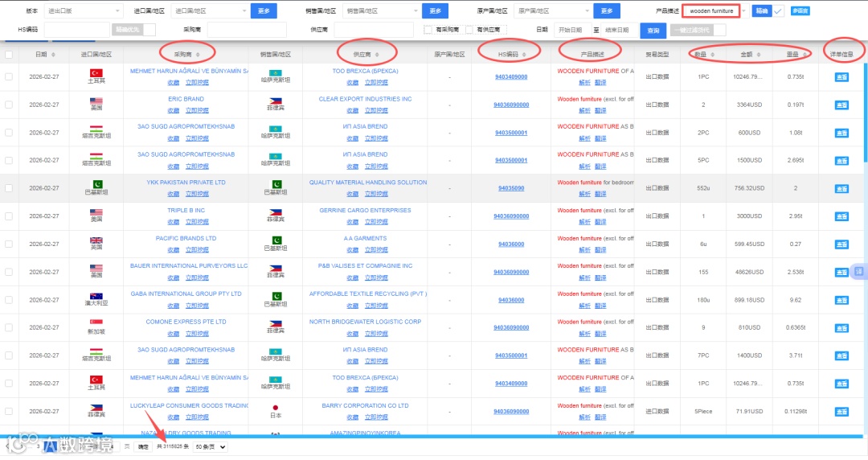The image size is (868, 460).
Task: Click the Singapore flag in COMONE EXPRESS row
Action: click(x=96, y=323)
